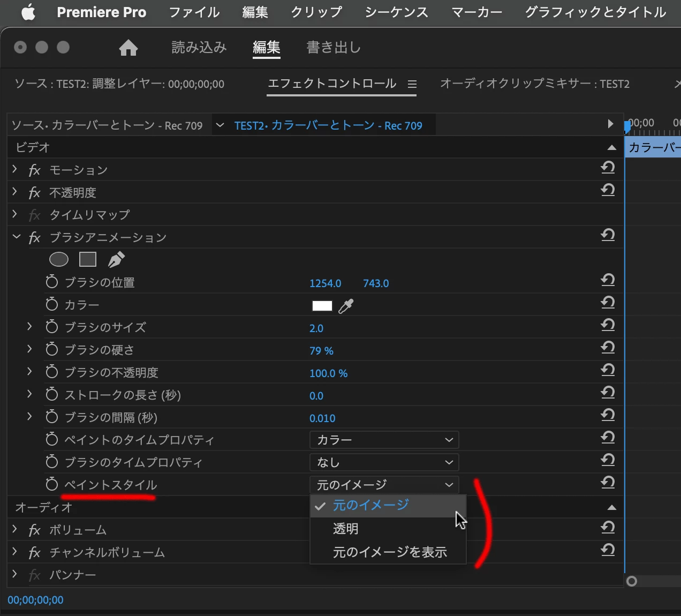Toggle the fx switch for モーション

[x=35, y=170]
